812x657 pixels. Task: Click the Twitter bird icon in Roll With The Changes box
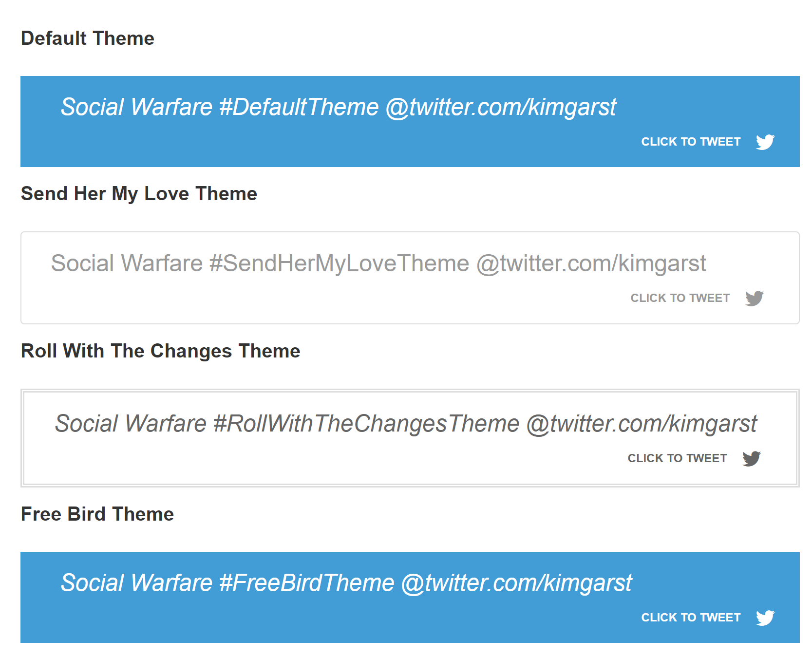[751, 458]
